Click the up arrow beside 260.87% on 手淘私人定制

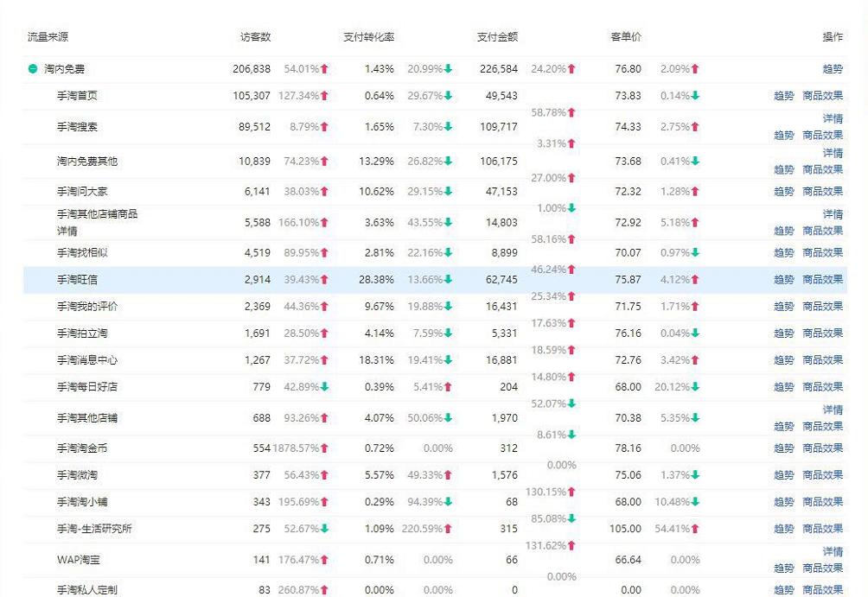coord(323,590)
